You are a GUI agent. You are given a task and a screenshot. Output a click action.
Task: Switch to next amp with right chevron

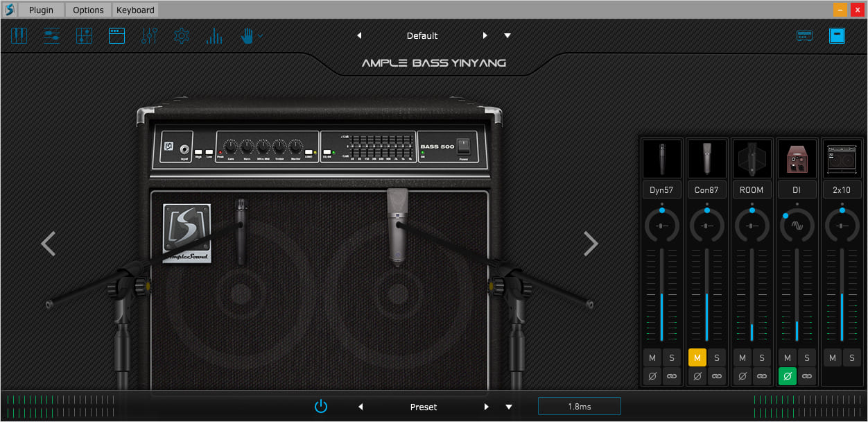[591, 244]
